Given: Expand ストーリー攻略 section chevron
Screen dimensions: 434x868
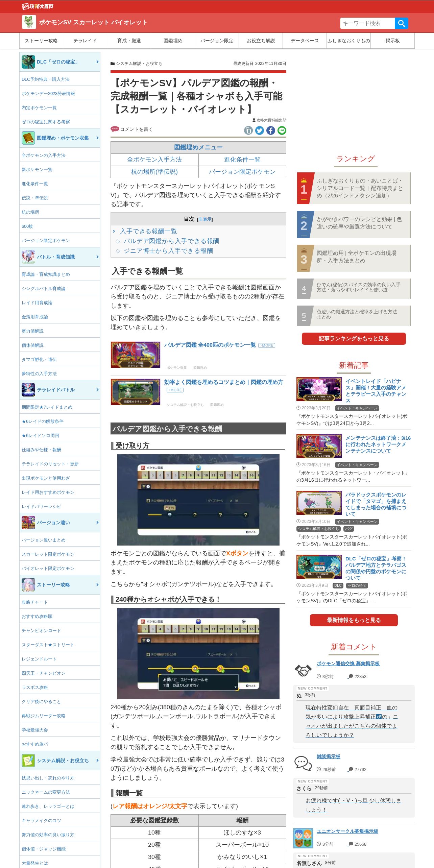Looking at the screenshot, I should tap(97, 585).
